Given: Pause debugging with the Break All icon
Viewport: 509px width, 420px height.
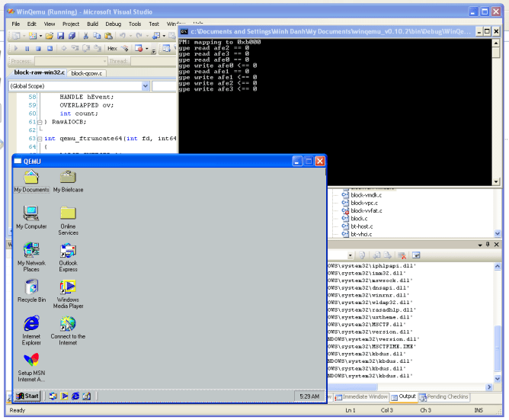Looking at the screenshot, I should [x=27, y=48].
